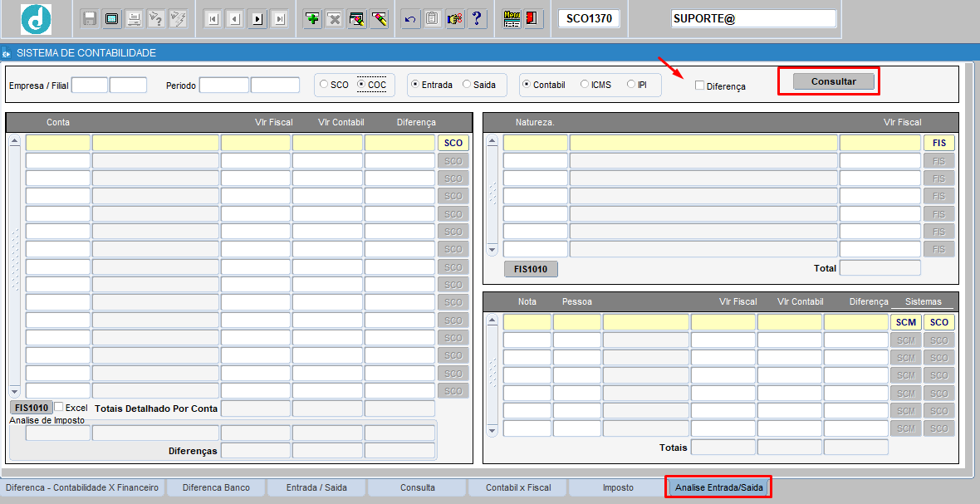
Task: Select the Saida radio option
Action: pos(466,85)
